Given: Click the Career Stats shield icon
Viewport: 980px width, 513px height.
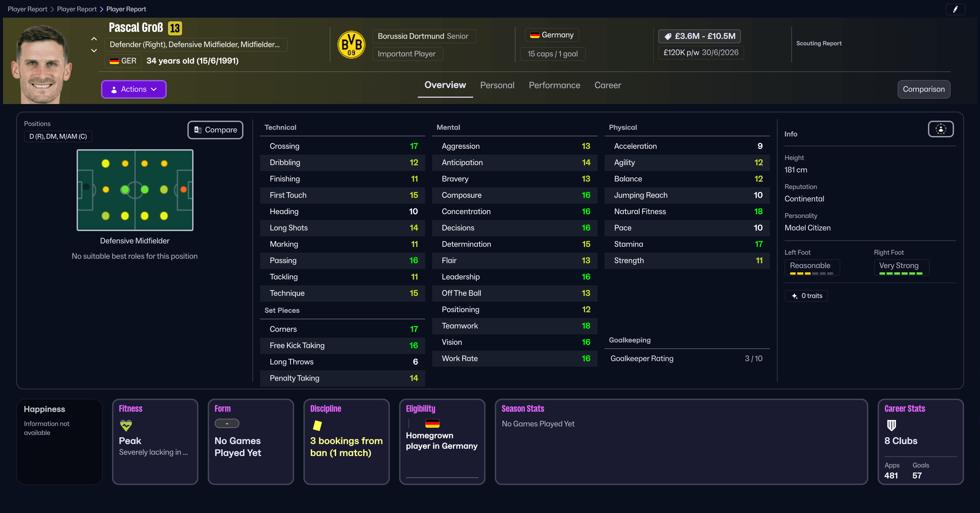Looking at the screenshot, I should [x=891, y=425].
